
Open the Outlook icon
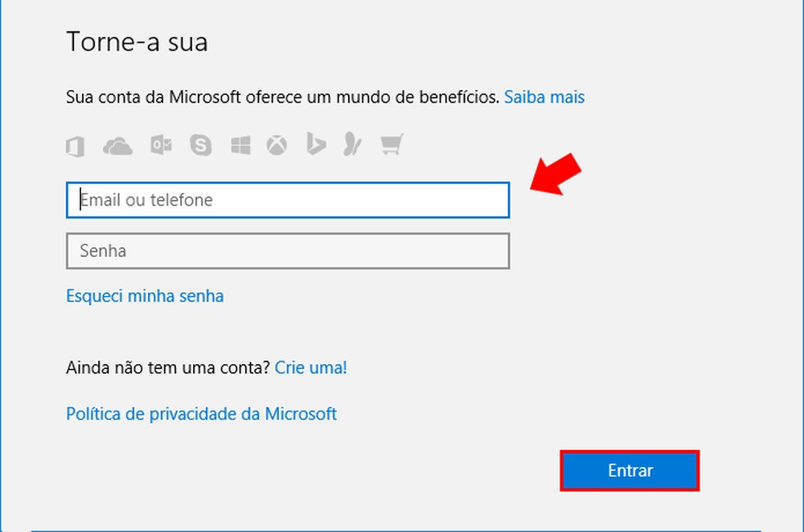click(160, 146)
